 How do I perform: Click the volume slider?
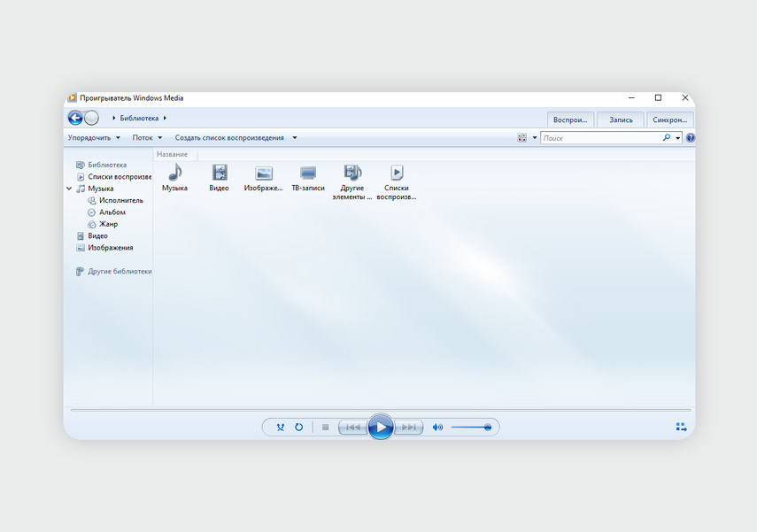click(471, 428)
